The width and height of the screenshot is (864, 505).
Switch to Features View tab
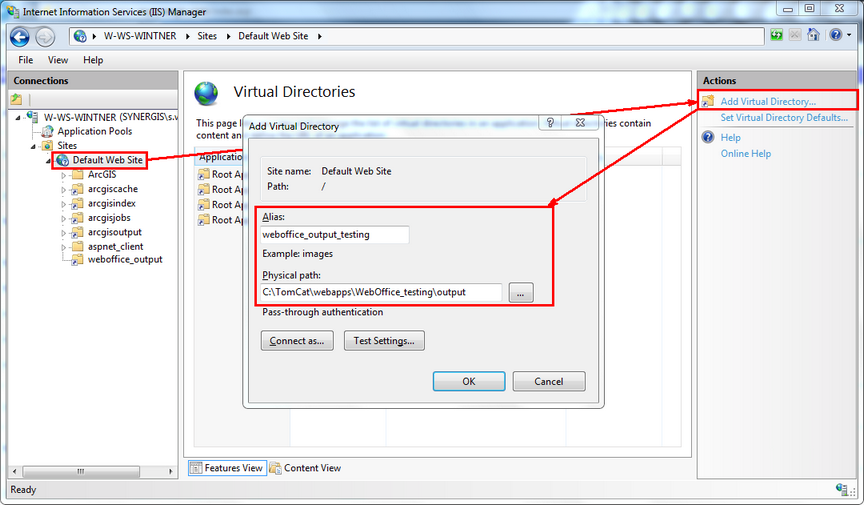227,468
